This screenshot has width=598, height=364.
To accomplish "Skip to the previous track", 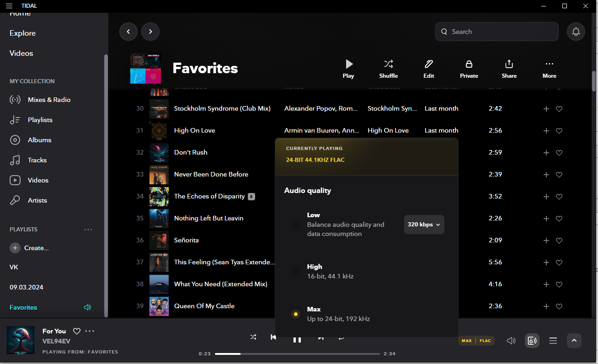I will [273, 337].
